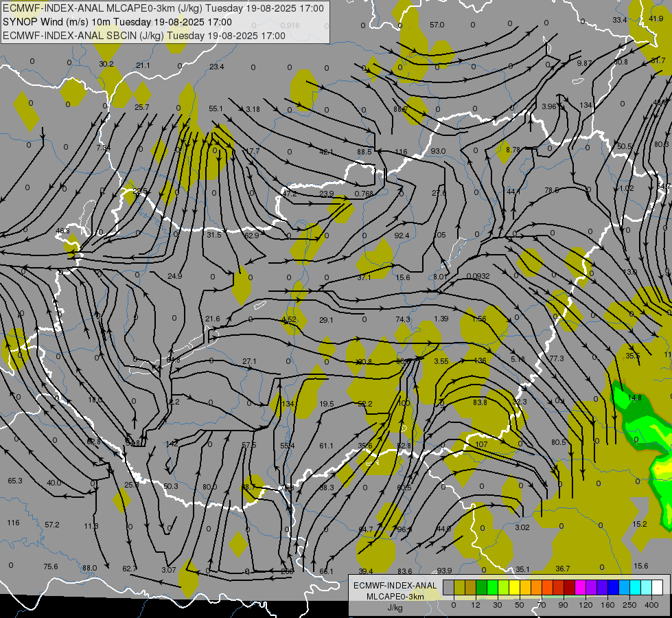Click the legend label 'MLCAPE0-3km'
672x618 pixels.
[x=395, y=597]
